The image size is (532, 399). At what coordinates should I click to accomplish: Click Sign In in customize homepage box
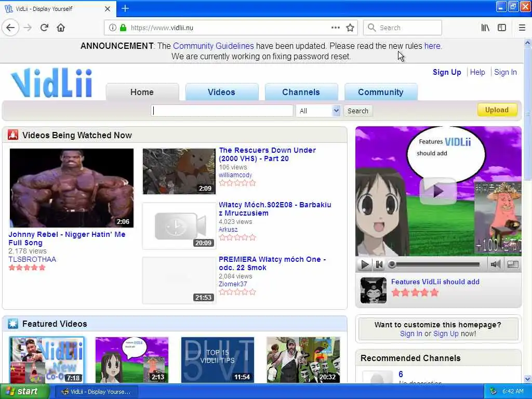click(411, 334)
